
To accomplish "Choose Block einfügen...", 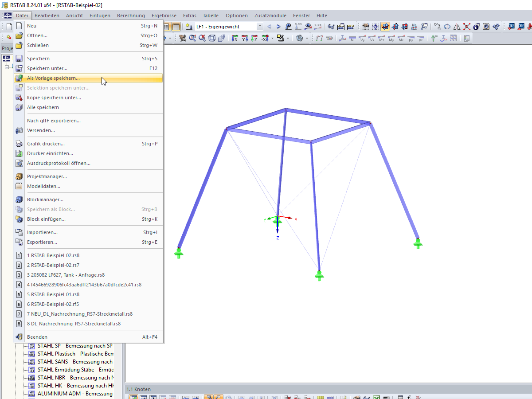I will click(x=89, y=219).
